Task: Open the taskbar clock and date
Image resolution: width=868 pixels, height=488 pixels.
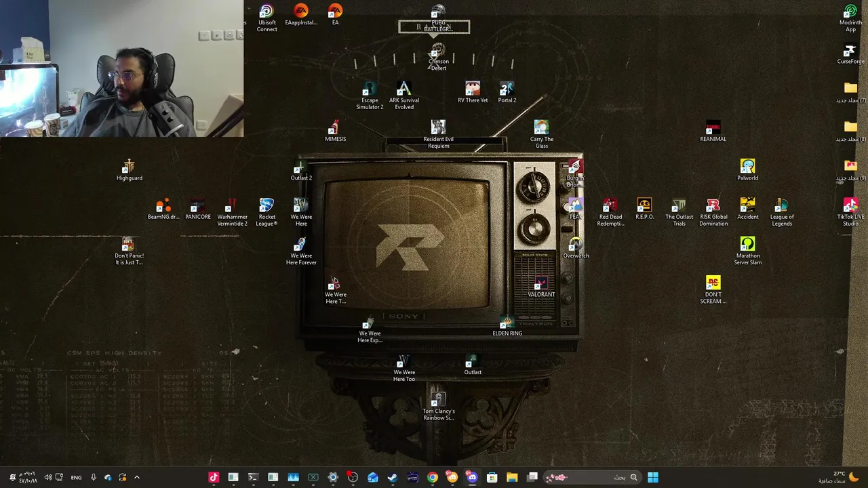Action: coord(28,477)
